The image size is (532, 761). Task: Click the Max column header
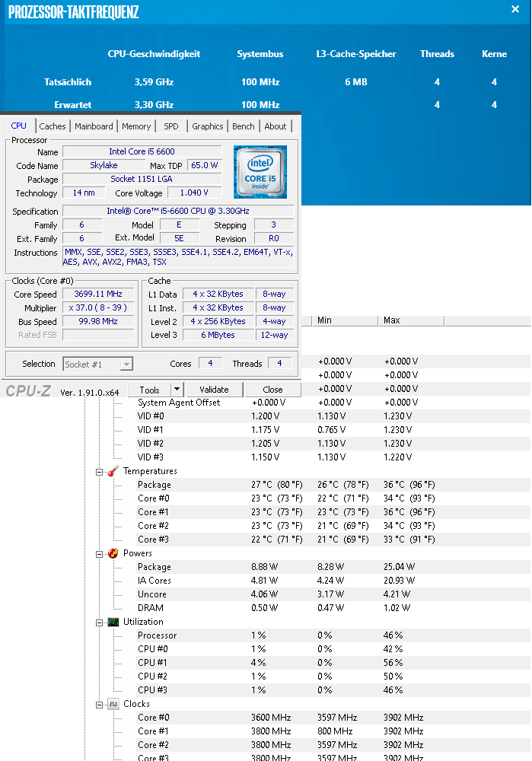[411, 320]
